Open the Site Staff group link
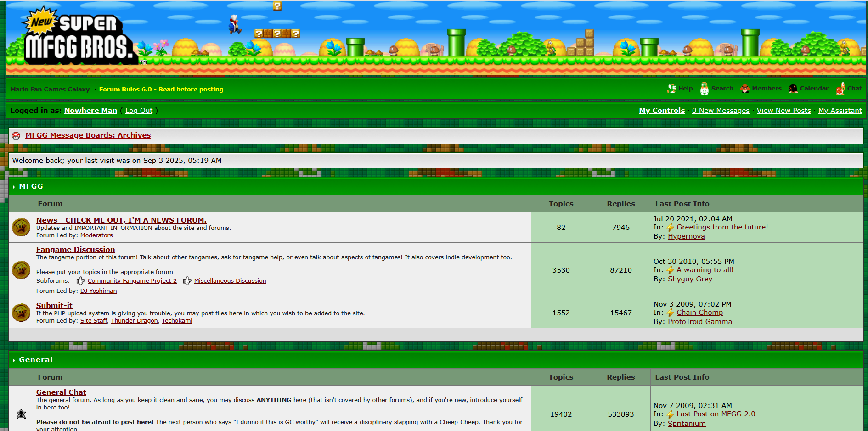This screenshot has height=431, width=868. 94,321
